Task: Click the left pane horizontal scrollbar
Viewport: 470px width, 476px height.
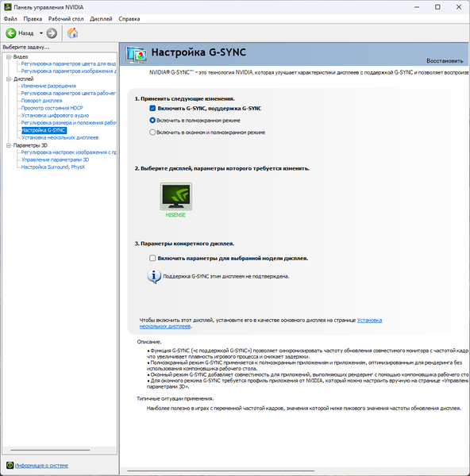Action: [50, 450]
